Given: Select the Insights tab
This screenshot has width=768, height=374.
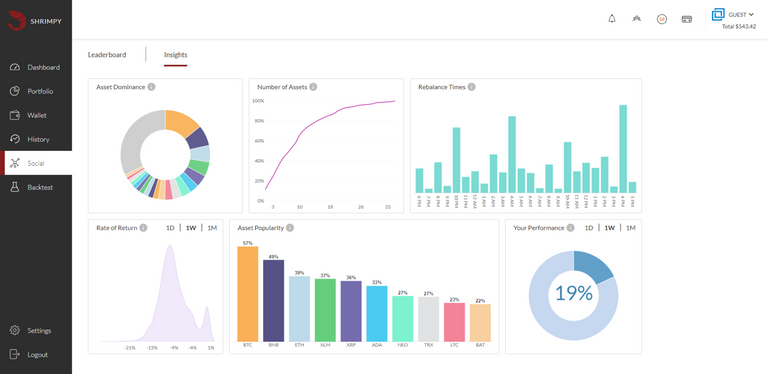Looking at the screenshot, I should [x=175, y=55].
